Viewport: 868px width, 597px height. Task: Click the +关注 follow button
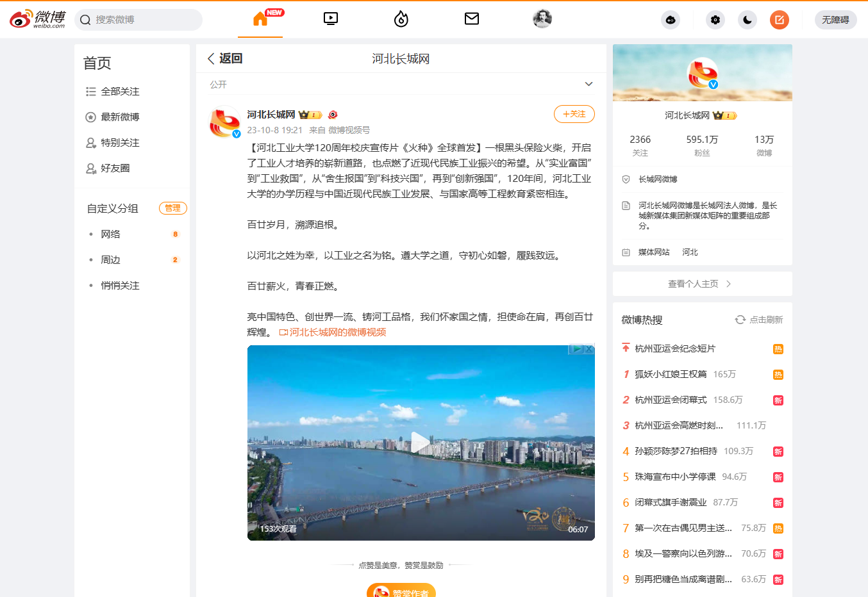[x=574, y=114]
